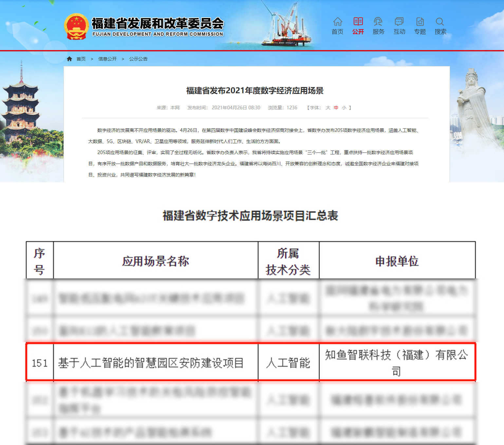Follow breadcrumb link 公示公告

coord(138,59)
